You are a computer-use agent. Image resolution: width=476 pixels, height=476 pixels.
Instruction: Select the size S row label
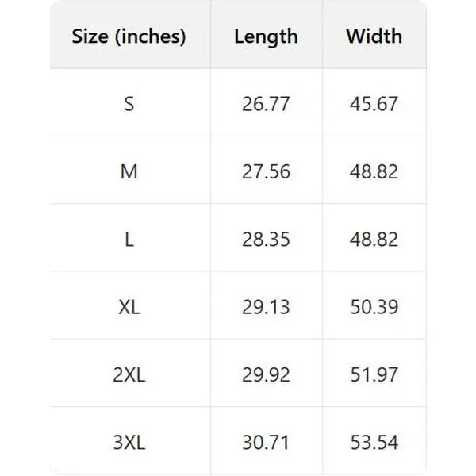tap(129, 104)
